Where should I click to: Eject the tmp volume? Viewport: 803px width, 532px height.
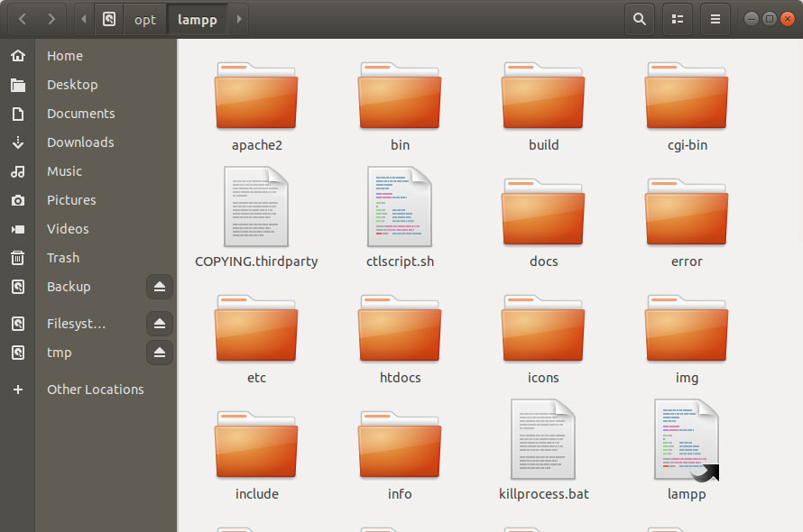click(x=159, y=353)
